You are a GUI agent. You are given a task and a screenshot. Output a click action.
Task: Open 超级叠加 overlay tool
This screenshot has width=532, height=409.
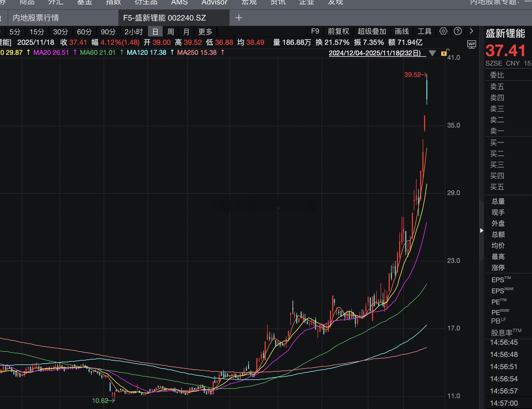(x=372, y=32)
